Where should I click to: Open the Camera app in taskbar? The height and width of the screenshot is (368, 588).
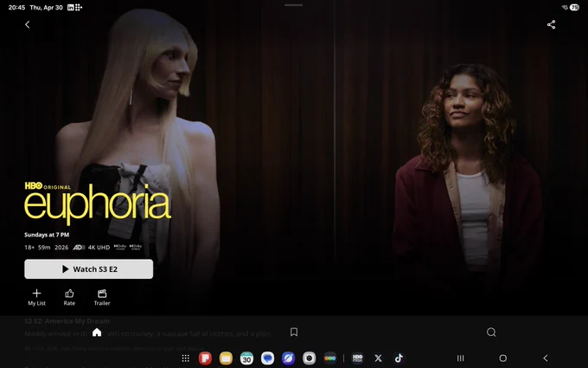coord(309,358)
